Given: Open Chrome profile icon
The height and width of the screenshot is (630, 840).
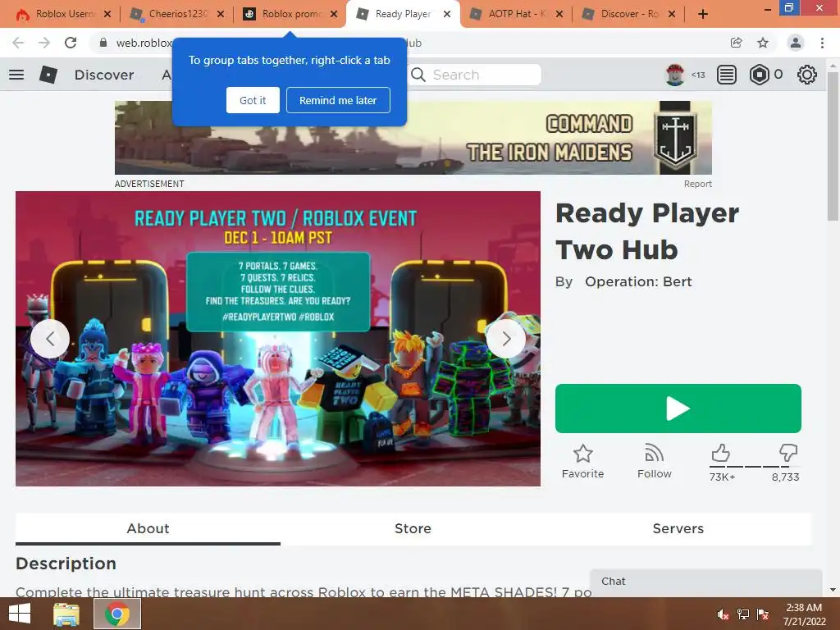Looking at the screenshot, I should coord(796,43).
